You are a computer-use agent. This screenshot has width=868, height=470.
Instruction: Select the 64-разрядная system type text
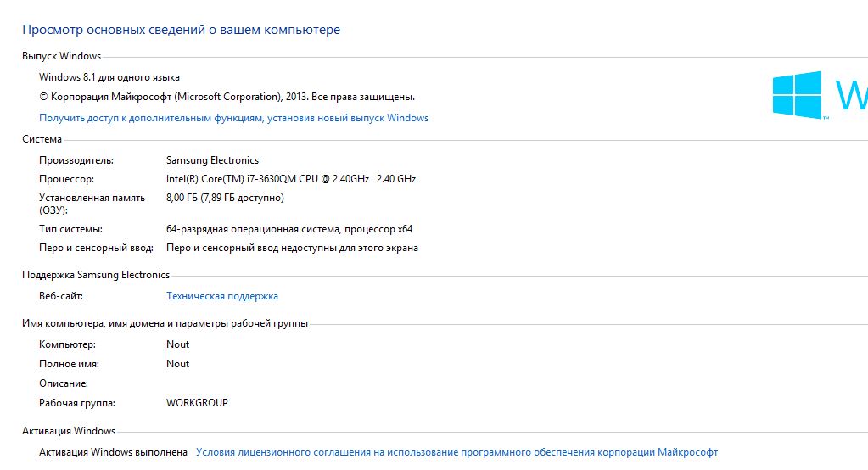click(x=289, y=229)
